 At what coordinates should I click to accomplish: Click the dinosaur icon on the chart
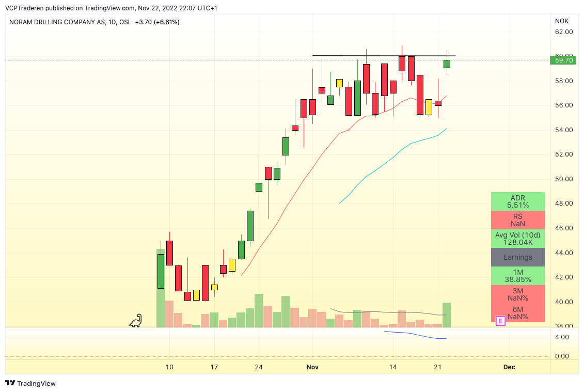(136, 320)
